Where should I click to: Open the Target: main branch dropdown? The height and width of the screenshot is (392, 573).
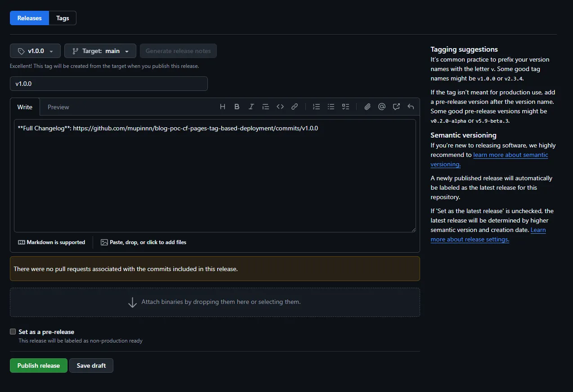point(100,51)
